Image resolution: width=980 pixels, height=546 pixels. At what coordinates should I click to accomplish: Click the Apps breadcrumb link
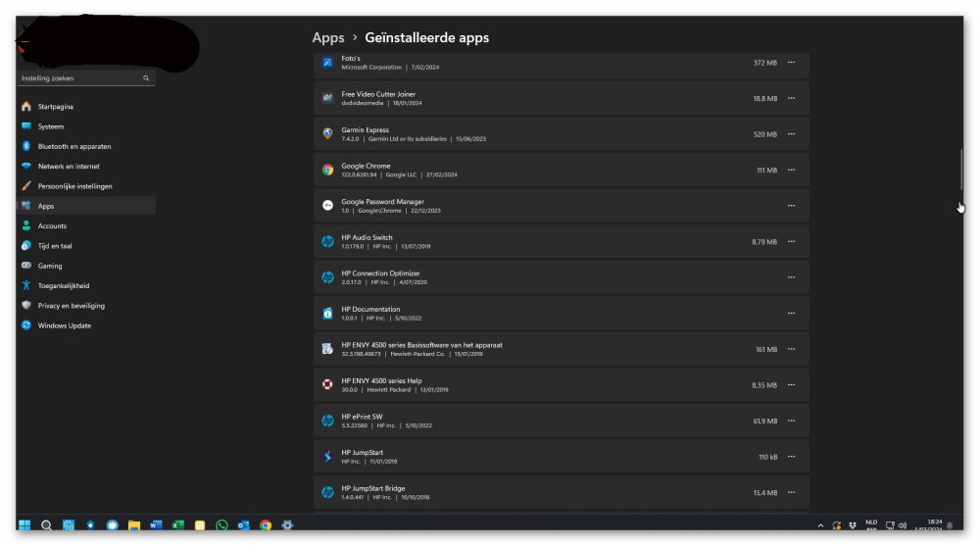(327, 37)
